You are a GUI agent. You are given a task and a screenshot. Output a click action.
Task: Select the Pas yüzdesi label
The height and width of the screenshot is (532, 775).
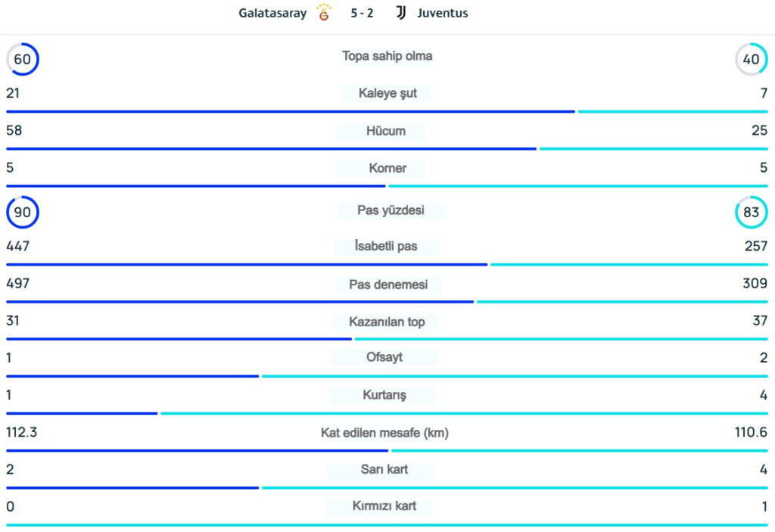(x=391, y=210)
